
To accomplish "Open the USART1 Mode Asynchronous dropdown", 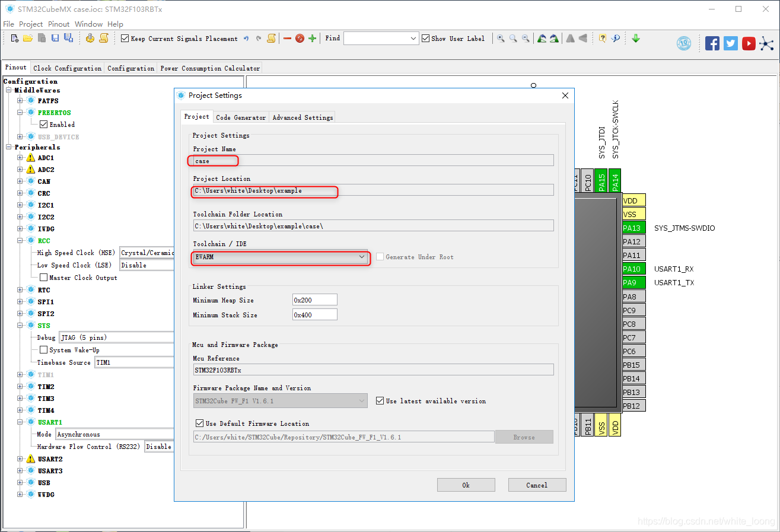I will coord(114,434).
